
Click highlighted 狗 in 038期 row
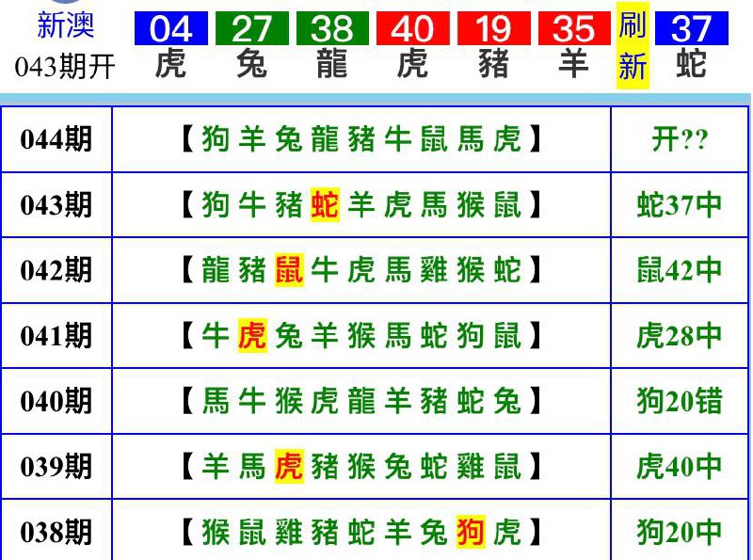(471, 532)
